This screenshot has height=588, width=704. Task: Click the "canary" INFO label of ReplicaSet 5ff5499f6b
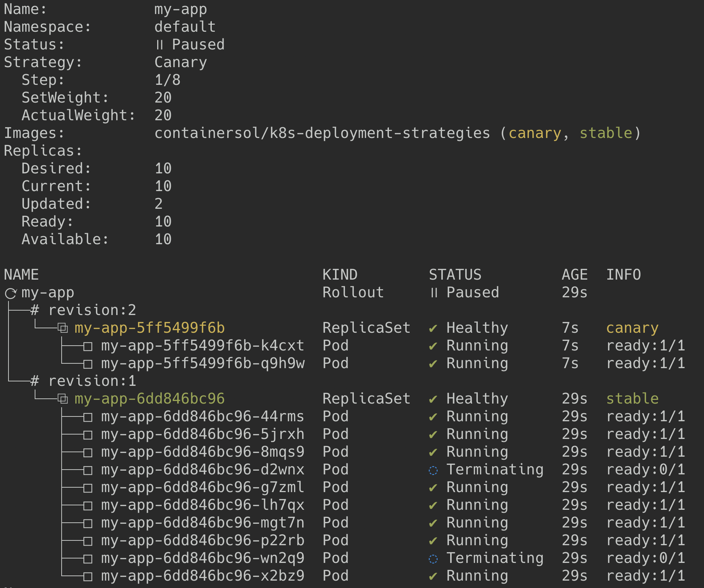632,328
